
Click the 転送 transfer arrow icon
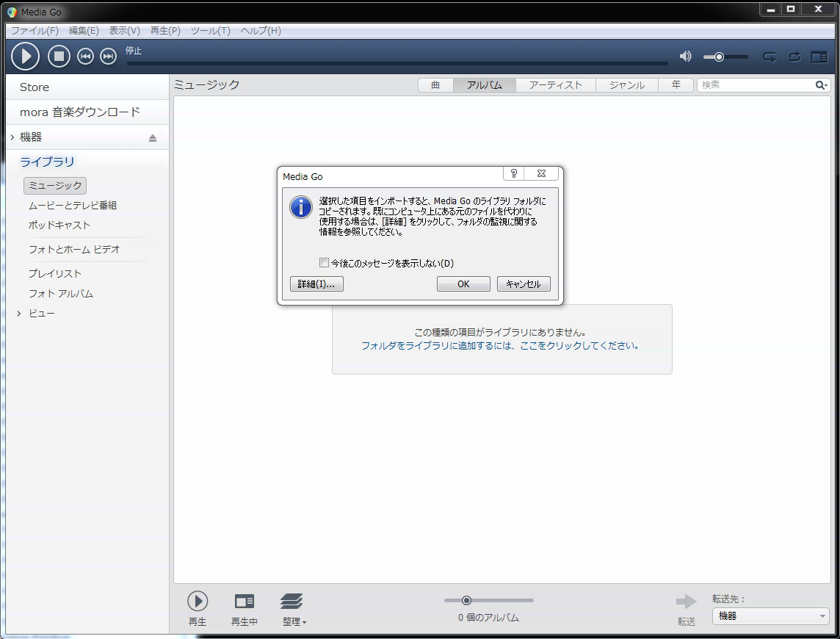click(687, 602)
